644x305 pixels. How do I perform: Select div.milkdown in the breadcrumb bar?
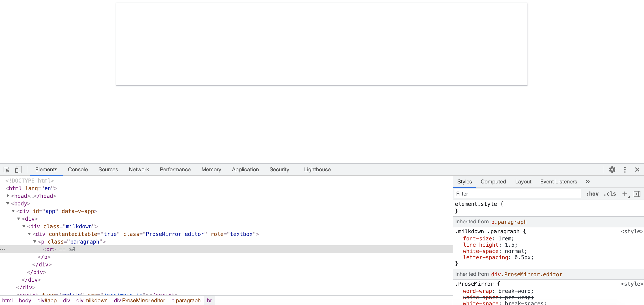91,300
